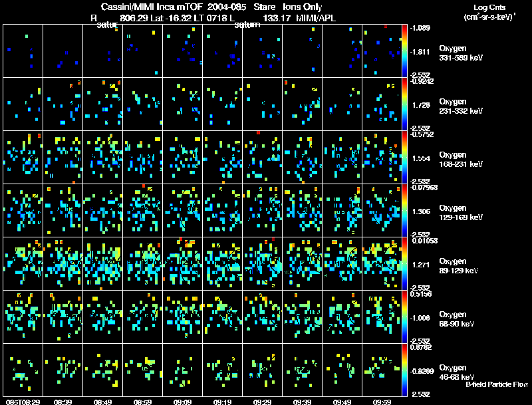Click the -1.089 color scale maximum value
This screenshot has width=532, height=405.
(x=420, y=28)
